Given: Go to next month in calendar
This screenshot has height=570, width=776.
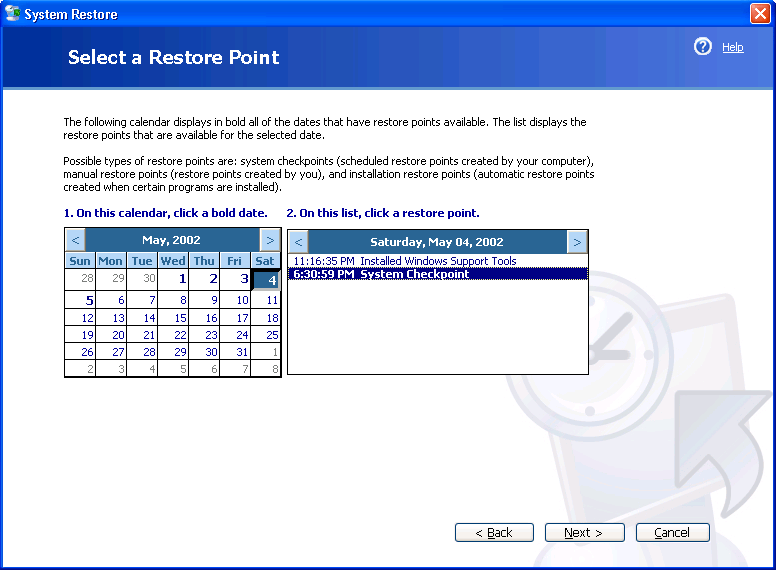Looking at the screenshot, I should (x=269, y=240).
